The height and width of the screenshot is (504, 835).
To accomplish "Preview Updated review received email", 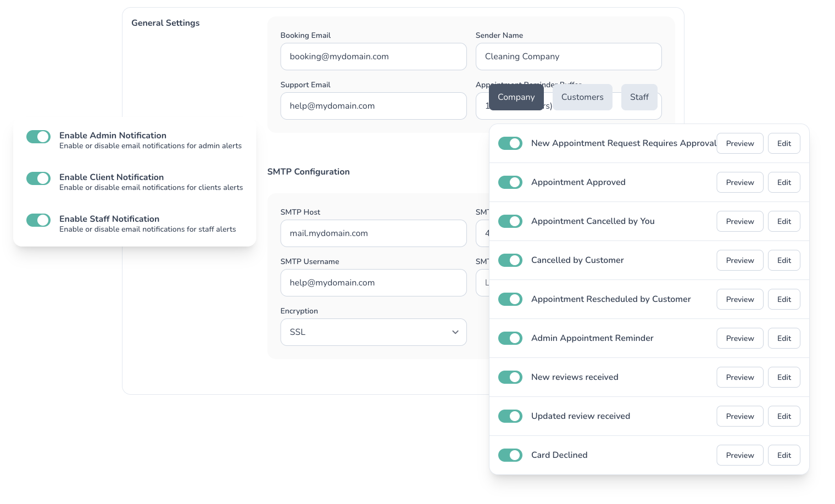I will tap(740, 416).
